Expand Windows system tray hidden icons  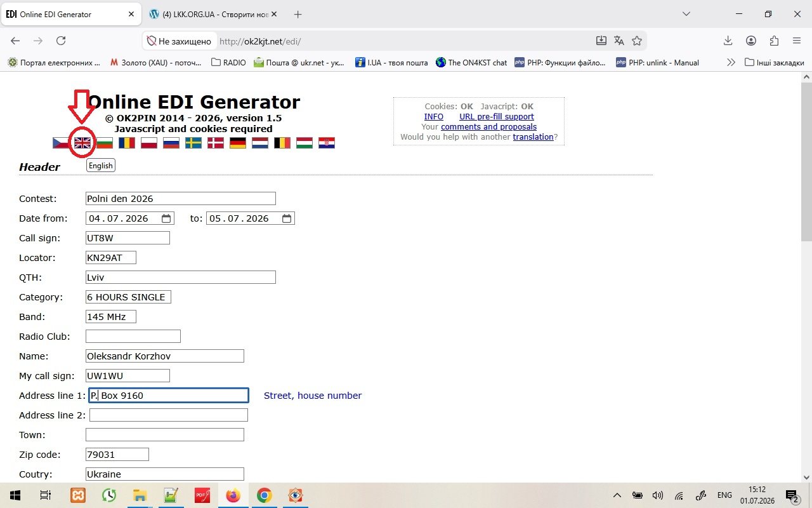tap(617, 495)
